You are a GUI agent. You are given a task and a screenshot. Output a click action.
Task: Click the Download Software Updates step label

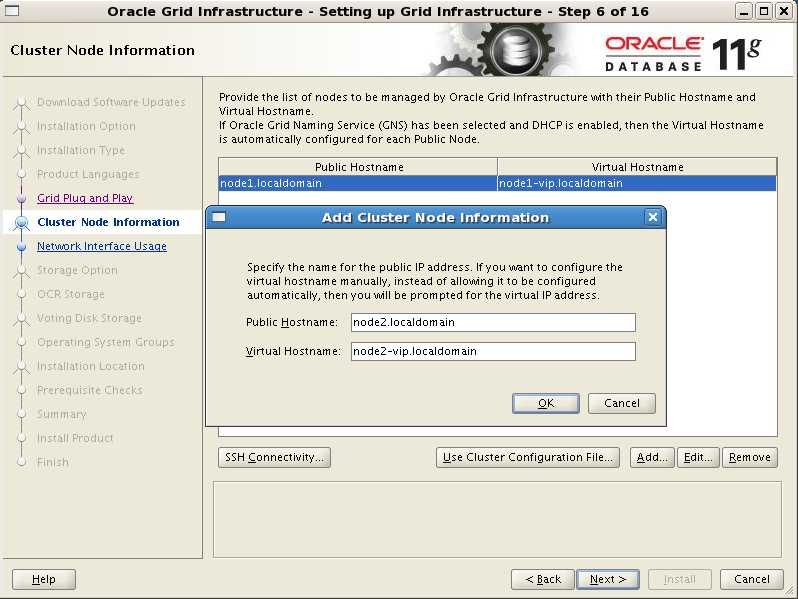tap(111, 102)
